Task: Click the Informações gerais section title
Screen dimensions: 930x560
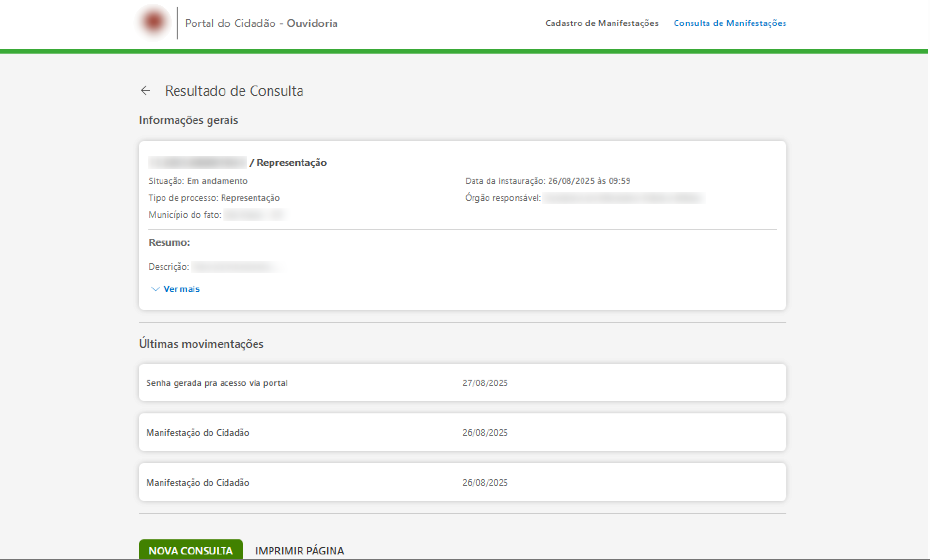Action: click(x=188, y=120)
